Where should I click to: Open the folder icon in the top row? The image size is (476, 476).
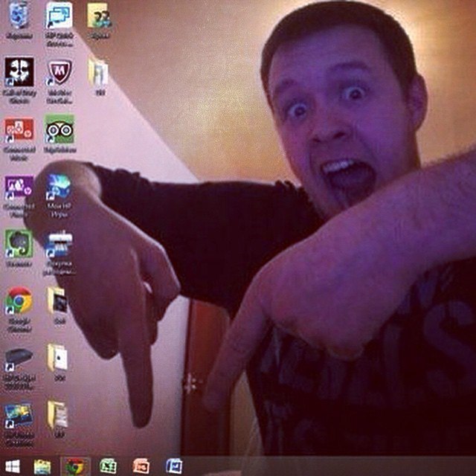[99, 15]
